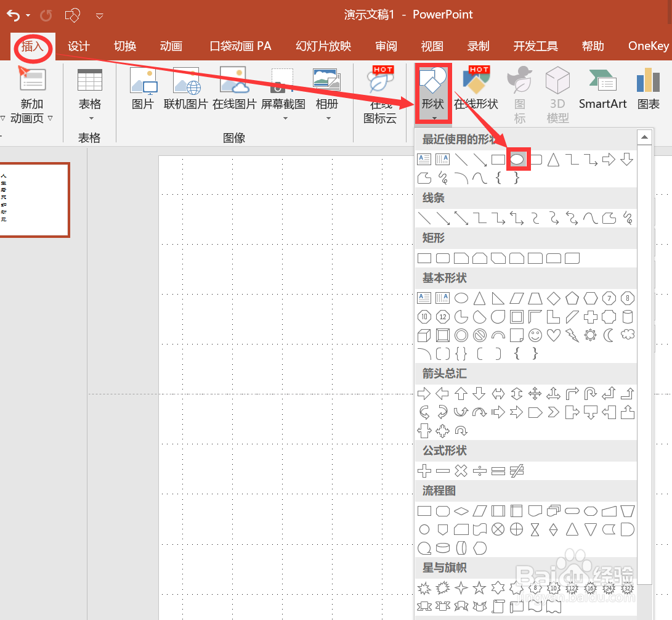Select the smiley face shape
The width and height of the screenshot is (672, 620).
pos(535,335)
